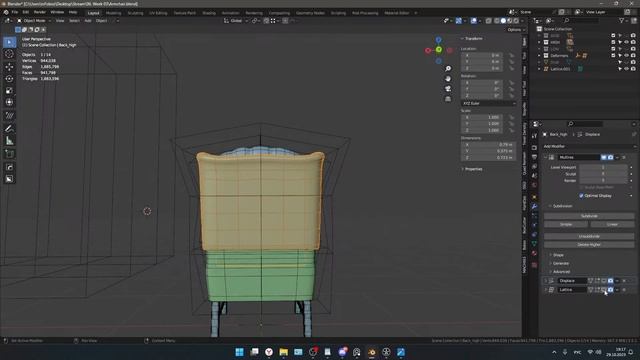Image resolution: width=640 pixels, height=360 pixels.
Task: Switch to the Modeling workspace tab
Action: [113, 13]
